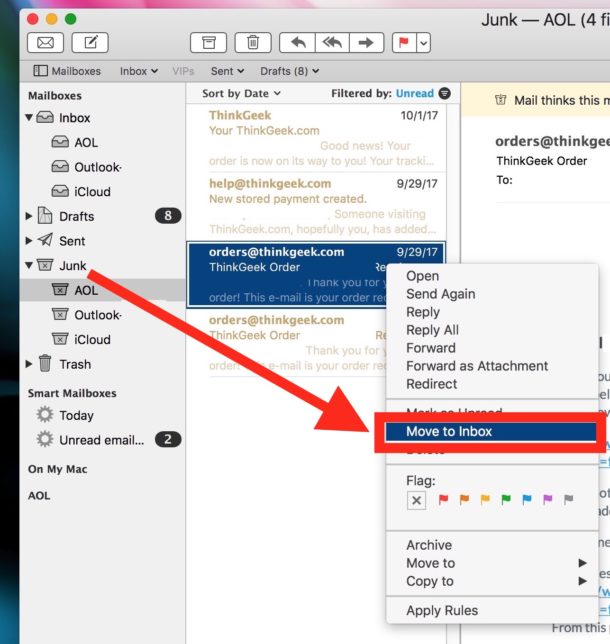This screenshot has width=610, height=644.
Task: Click the Reply All double-arrow button
Action: point(332,42)
